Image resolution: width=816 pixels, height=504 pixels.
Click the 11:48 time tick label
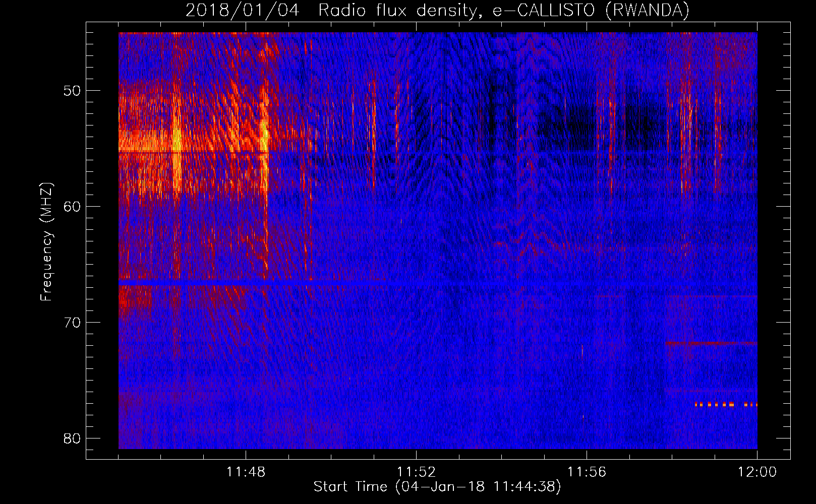click(246, 472)
